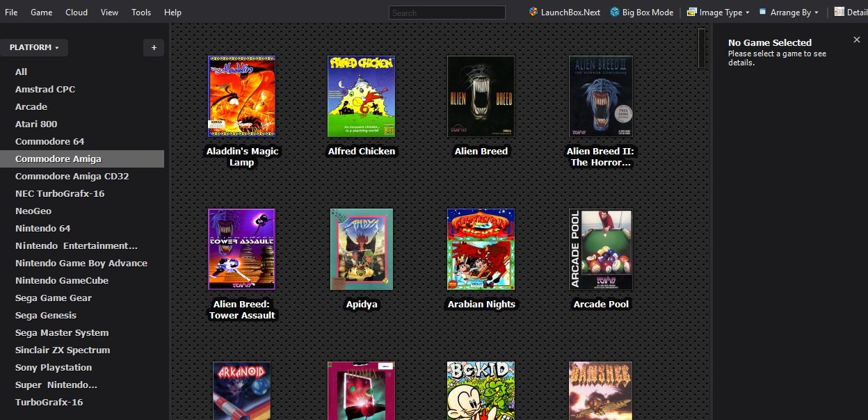Open the View menu
Image resolution: width=868 pixels, height=420 pixels.
pos(109,13)
